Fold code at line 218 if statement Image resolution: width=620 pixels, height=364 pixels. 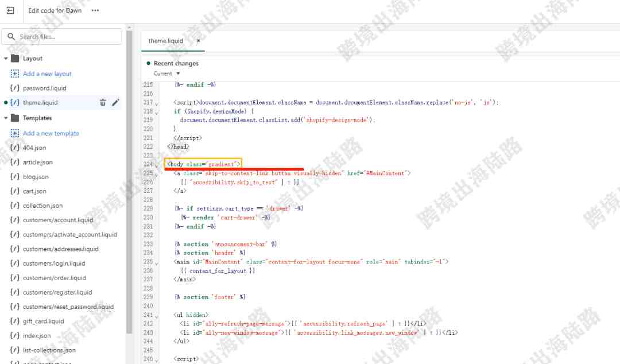(157, 113)
